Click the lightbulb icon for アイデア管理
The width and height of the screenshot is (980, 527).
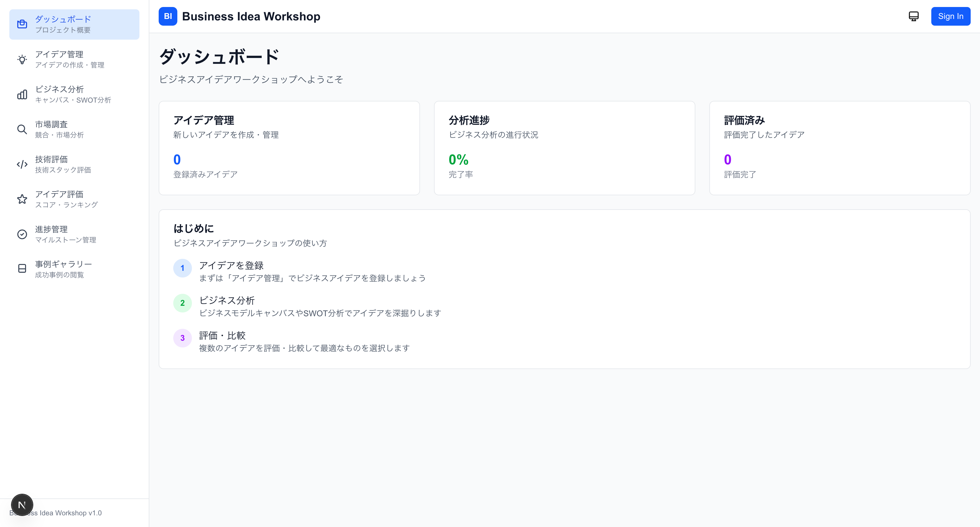[22, 60]
